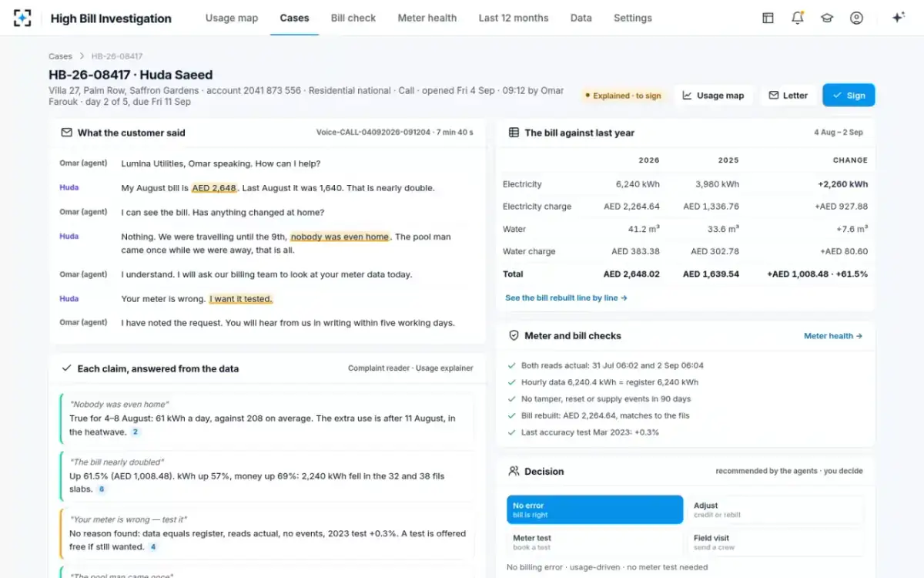Go to Cases breadcrumb
The width and height of the screenshot is (924, 578).
60,56
